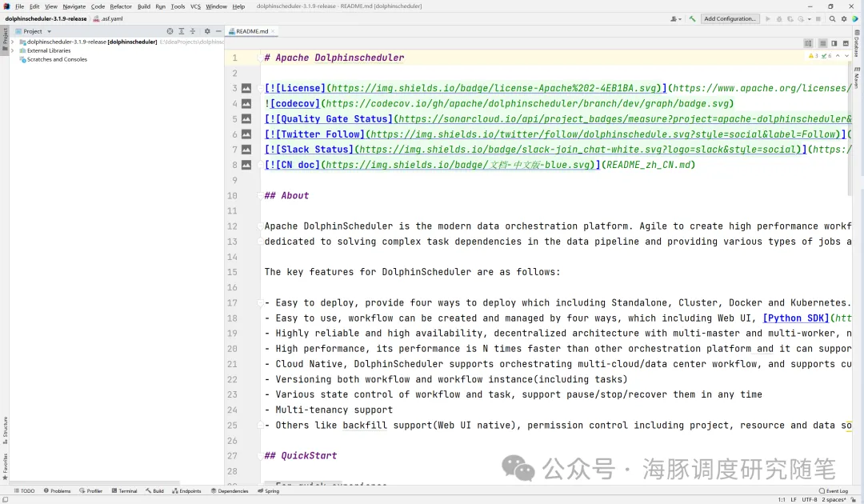Expand dolphinscheduler-3.1.9-release project tree node
This screenshot has height=504, width=864.
pos(13,42)
